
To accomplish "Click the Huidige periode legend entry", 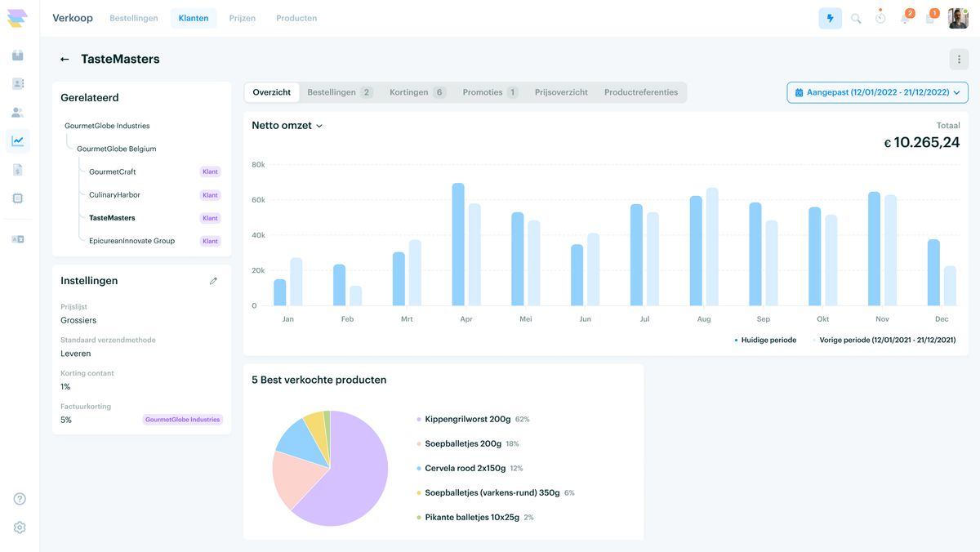I will pos(765,340).
